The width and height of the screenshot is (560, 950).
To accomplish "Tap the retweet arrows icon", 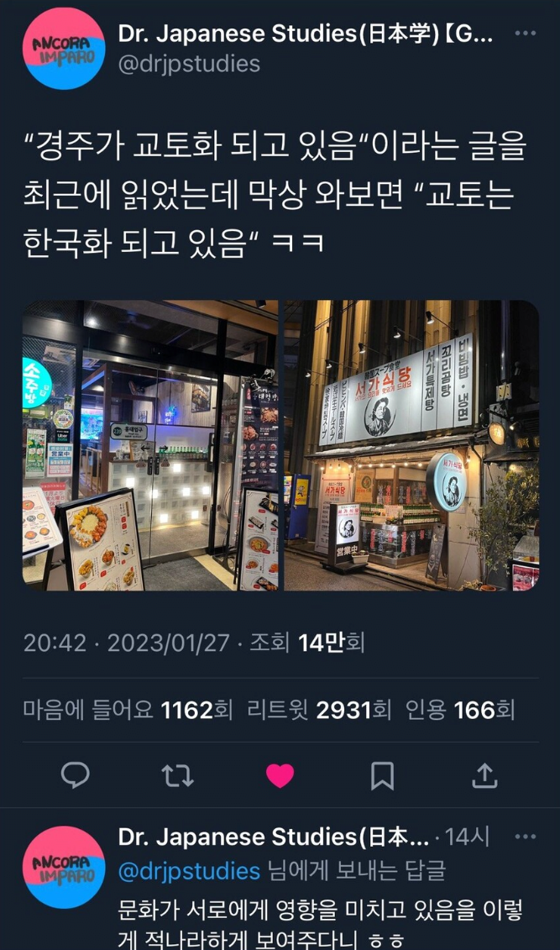I will (177, 775).
